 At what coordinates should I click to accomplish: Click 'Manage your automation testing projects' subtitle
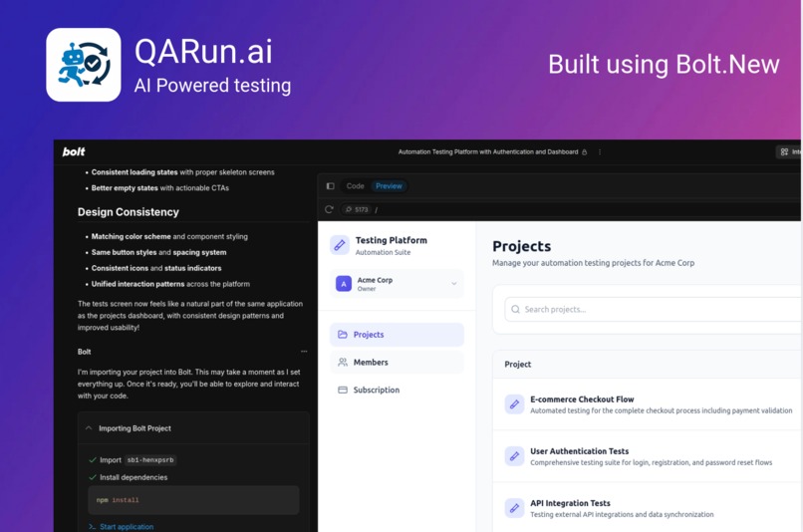click(593, 263)
